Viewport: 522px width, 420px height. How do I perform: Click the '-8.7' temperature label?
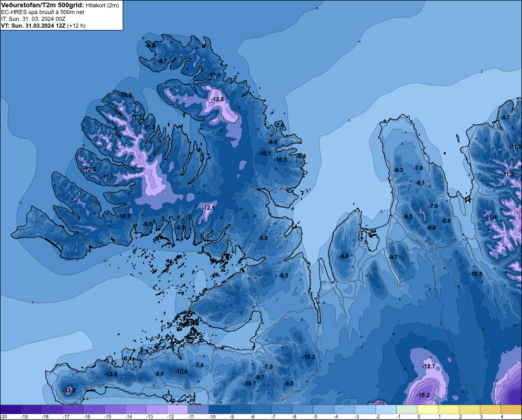point(506,117)
